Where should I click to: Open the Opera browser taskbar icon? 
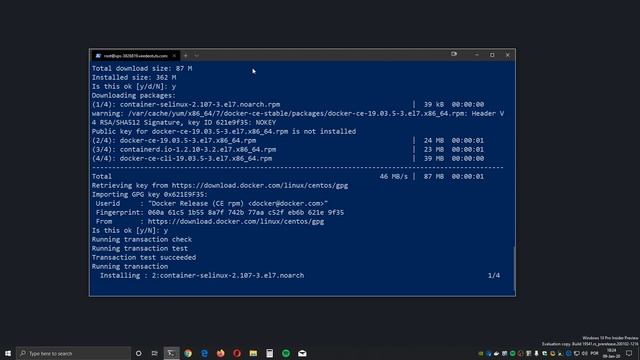click(x=237, y=353)
